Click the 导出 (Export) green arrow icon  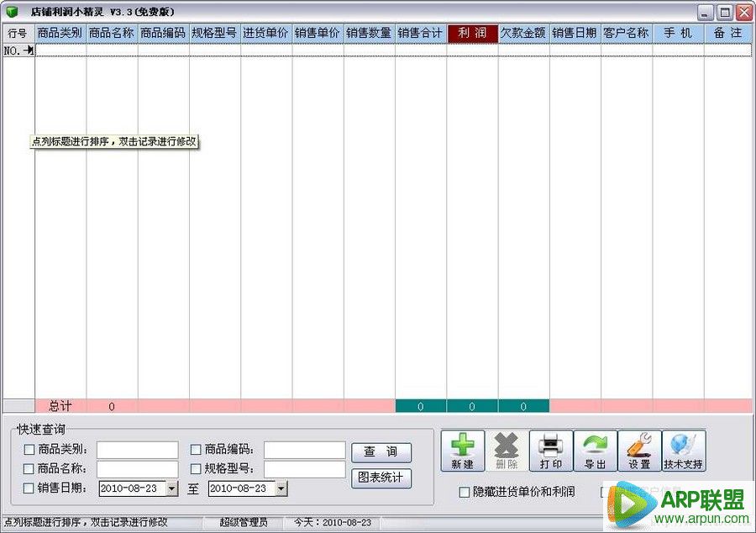596,450
